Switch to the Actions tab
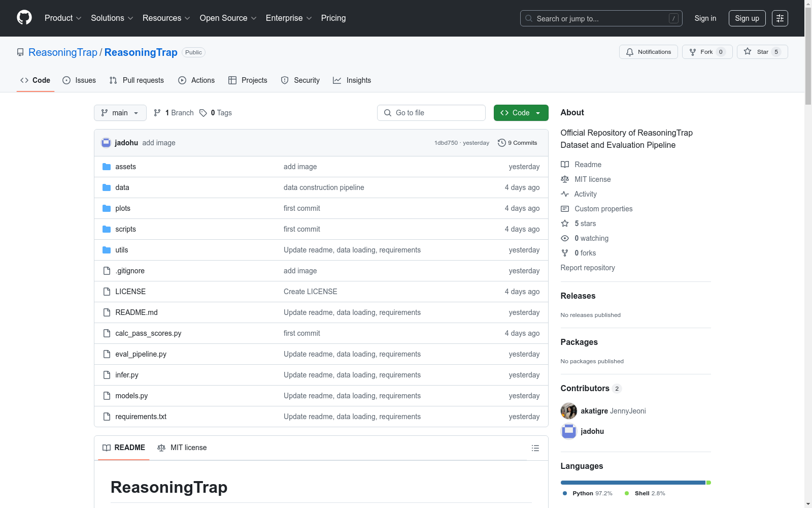The height and width of the screenshot is (508, 812). (x=196, y=80)
